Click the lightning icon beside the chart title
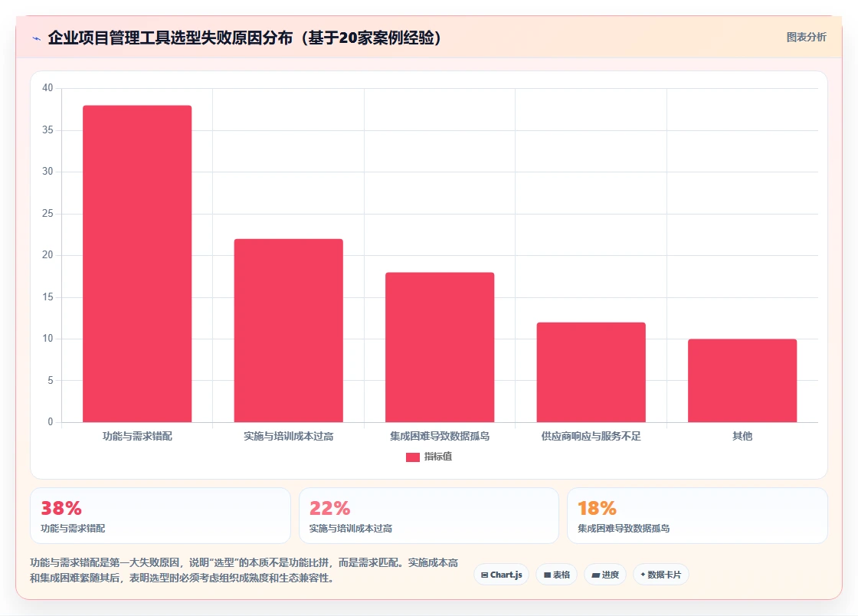 pyautogui.click(x=37, y=38)
